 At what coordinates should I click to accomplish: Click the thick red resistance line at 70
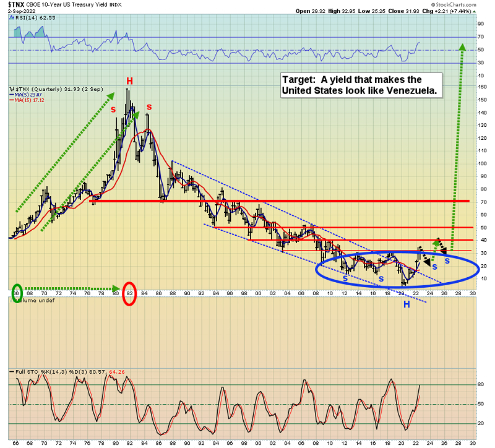tap(280, 200)
